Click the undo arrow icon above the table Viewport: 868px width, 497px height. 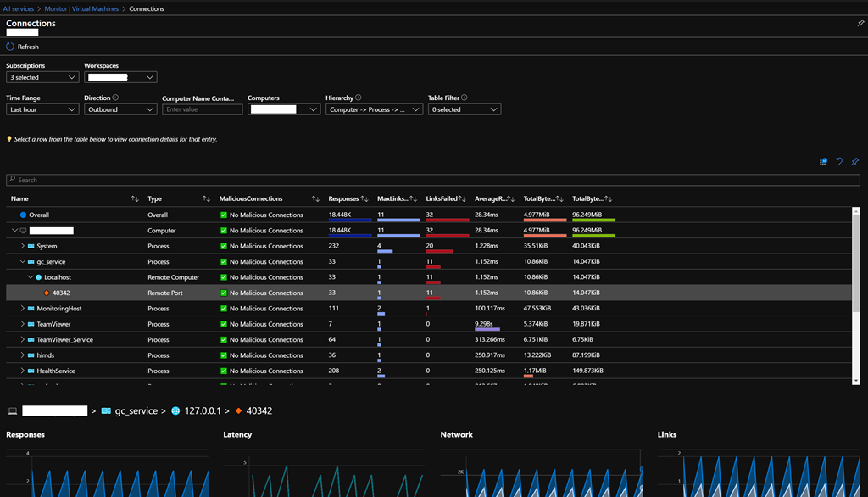(839, 162)
